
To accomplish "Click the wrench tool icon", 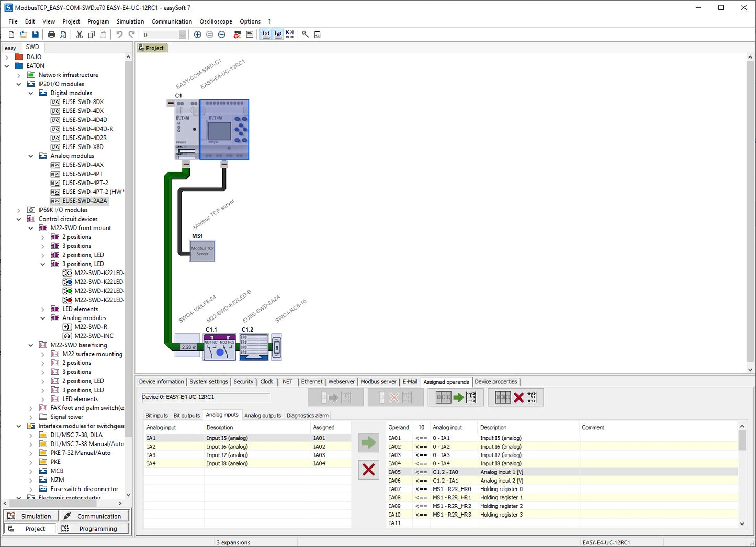I will pyautogui.click(x=306, y=35).
